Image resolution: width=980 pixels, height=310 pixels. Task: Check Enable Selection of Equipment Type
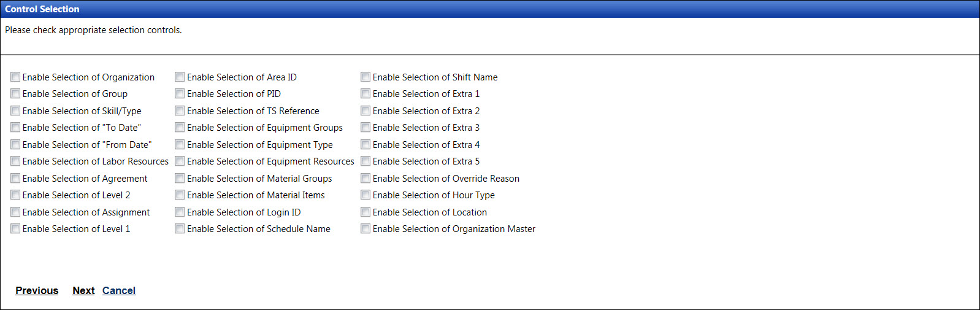[180, 145]
